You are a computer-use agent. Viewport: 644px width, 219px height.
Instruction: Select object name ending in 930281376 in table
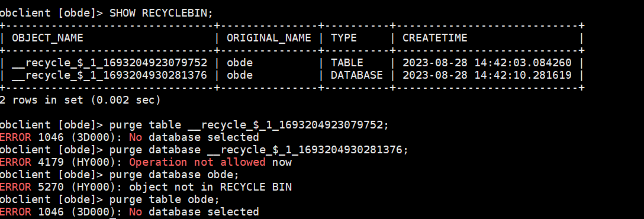[x=110, y=76]
